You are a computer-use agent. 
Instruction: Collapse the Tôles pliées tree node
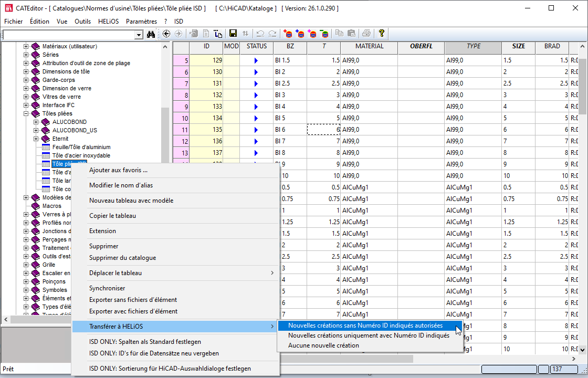[x=26, y=113]
